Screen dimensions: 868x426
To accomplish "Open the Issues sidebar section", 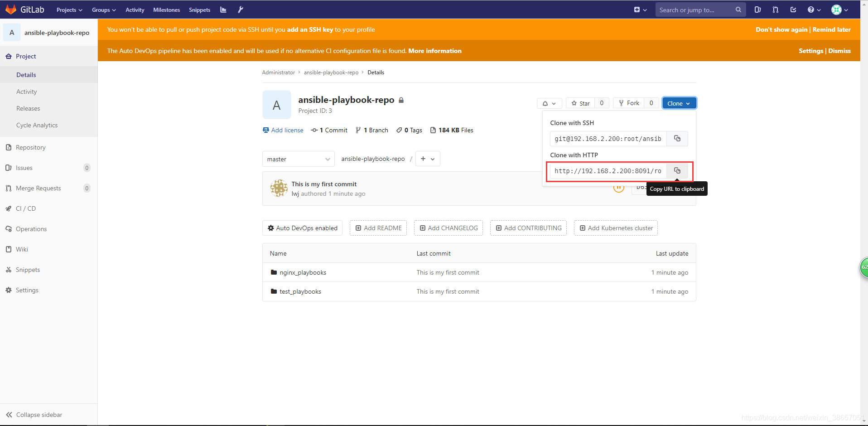I will [49, 168].
